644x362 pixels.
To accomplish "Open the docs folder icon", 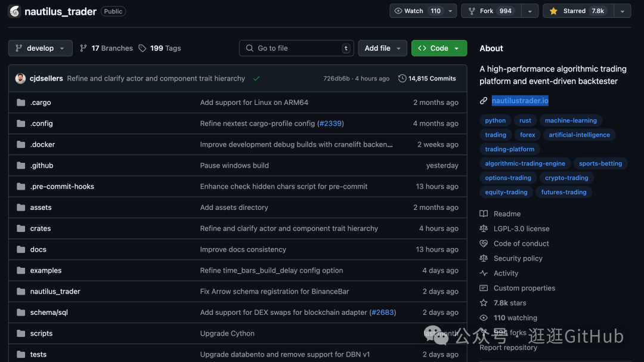I will coord(21,249).
